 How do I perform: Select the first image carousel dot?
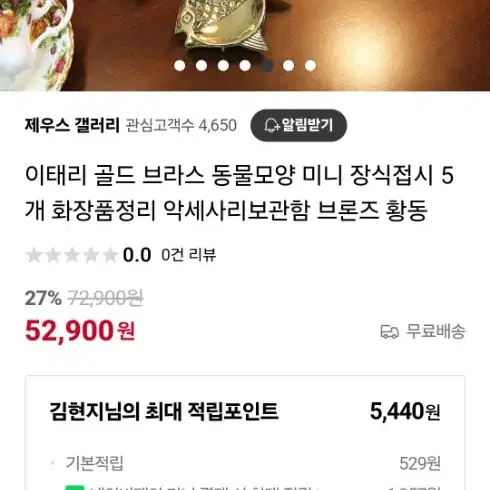coord(179,65)
